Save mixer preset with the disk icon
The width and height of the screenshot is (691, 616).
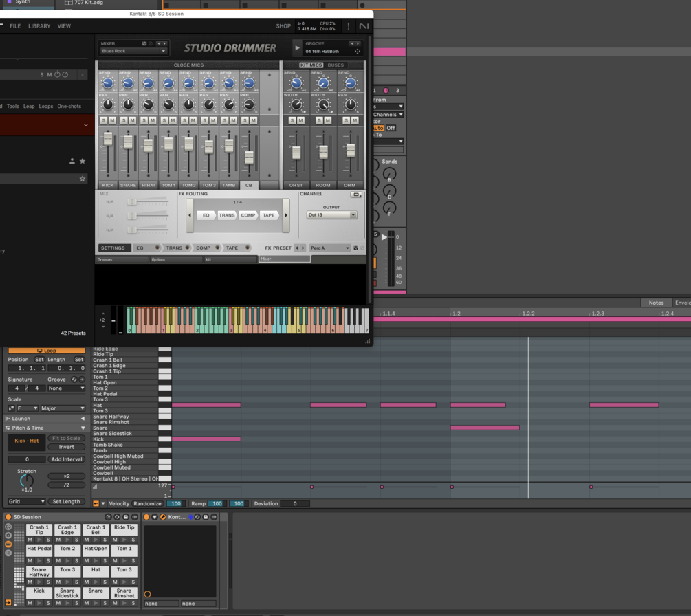(x=144, y=43)
